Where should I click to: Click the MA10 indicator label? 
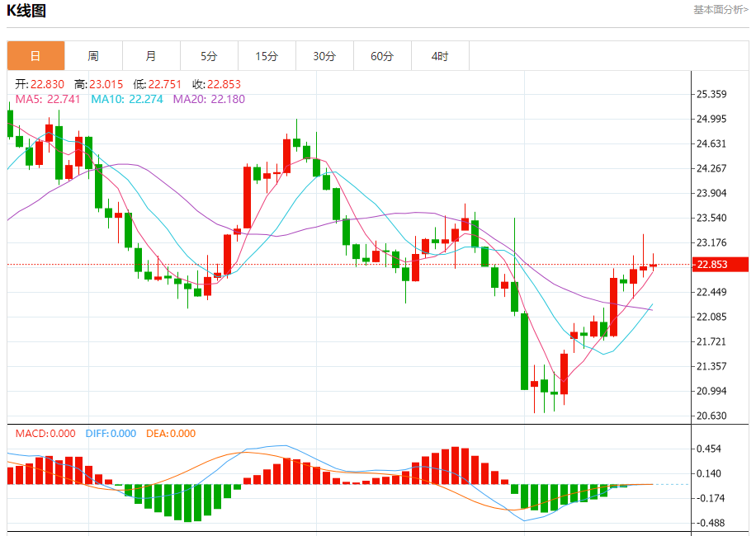point(126,99)
